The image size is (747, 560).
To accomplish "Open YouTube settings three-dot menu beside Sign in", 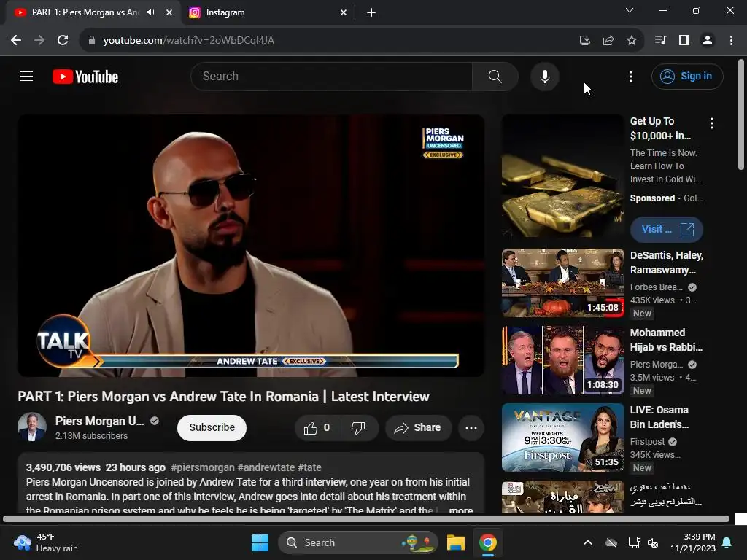I will click(631, 76).
